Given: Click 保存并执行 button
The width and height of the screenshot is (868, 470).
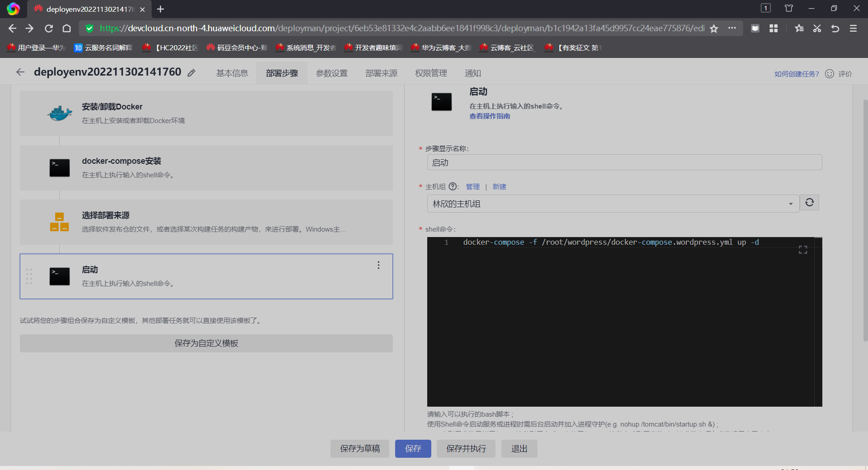Looking at the screenshot, I should coord(466,449).
